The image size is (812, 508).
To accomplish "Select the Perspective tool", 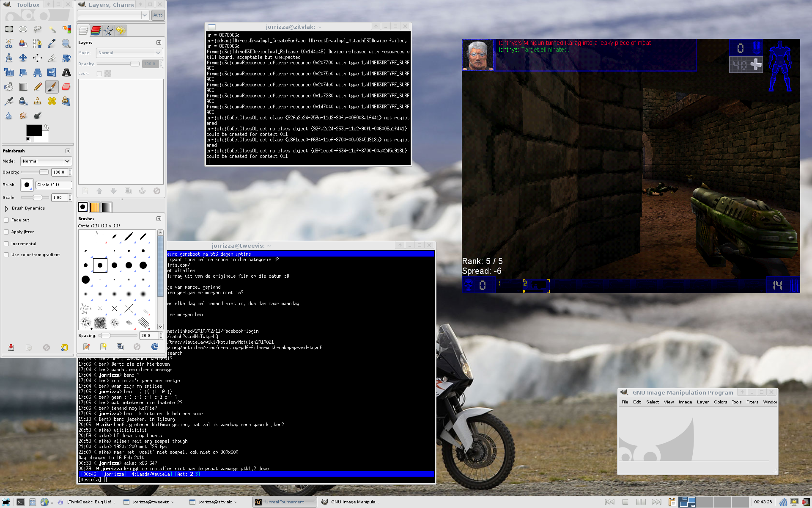I will point(38,72).
